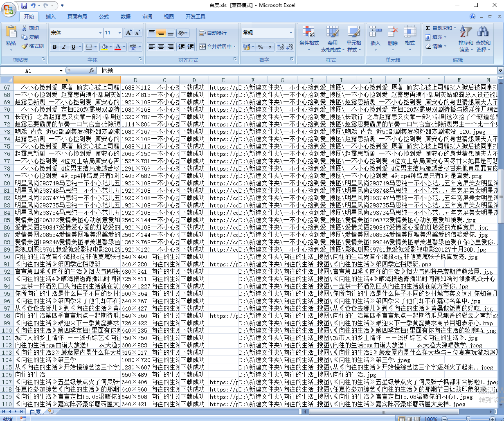Open the AutoSum 自动求和 dropdown arrow

(x=454, y=28)
